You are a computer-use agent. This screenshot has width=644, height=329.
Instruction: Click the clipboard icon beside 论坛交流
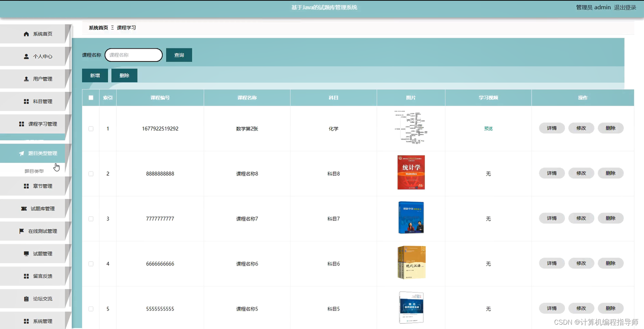[x=26, y=299]
